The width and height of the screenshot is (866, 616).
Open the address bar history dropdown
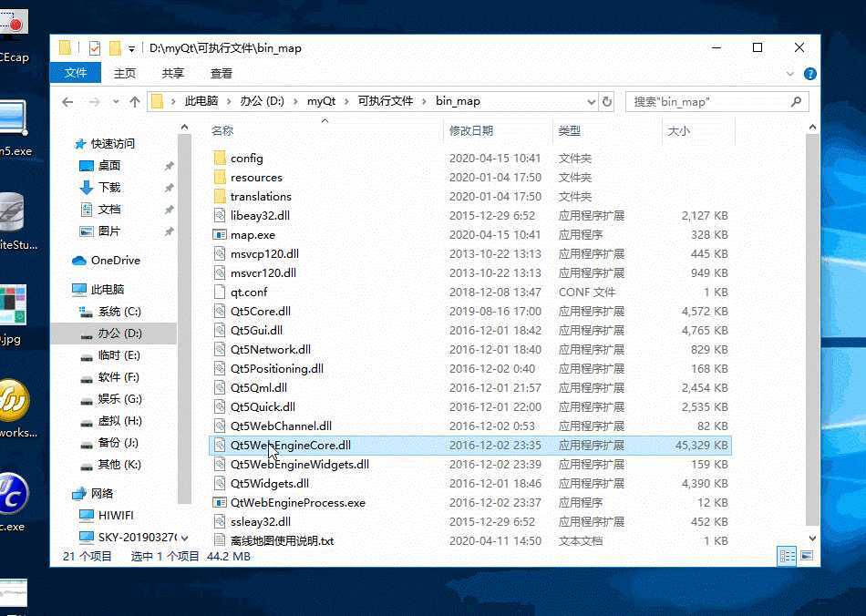coord(591,101)
